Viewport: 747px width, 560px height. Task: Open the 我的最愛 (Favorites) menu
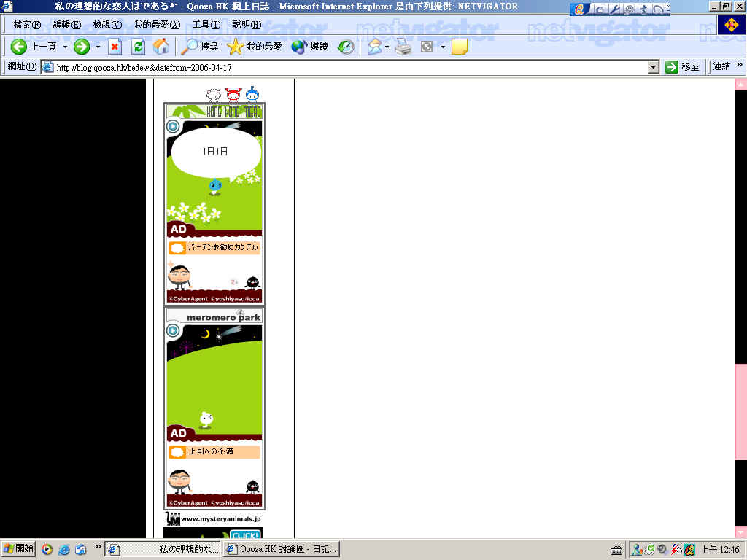pos(157,25)
